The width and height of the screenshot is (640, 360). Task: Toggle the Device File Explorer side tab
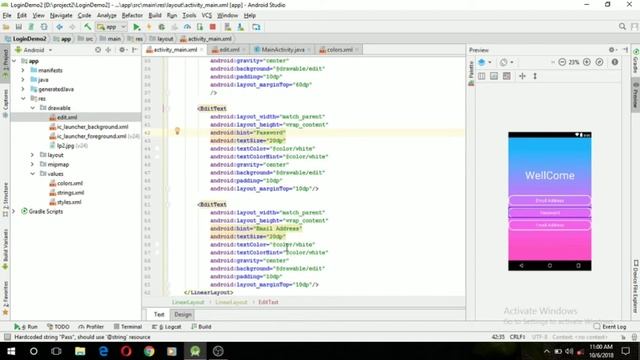click(636, 286)
